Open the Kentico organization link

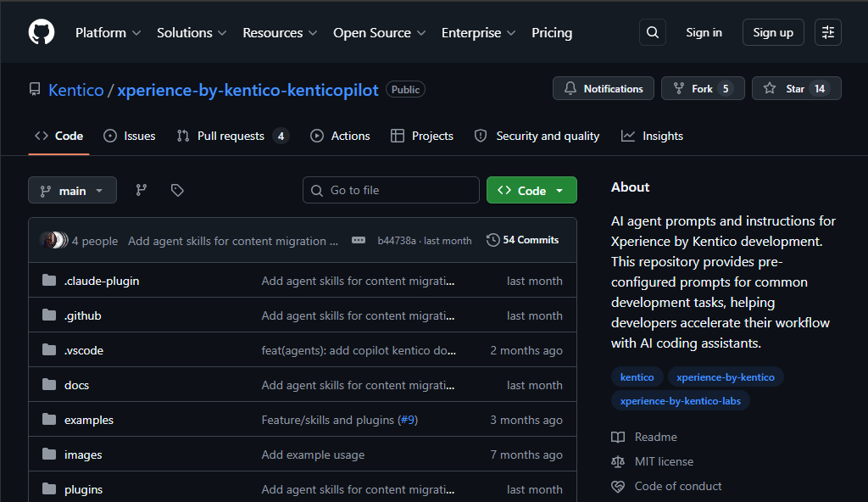[75, 90]
